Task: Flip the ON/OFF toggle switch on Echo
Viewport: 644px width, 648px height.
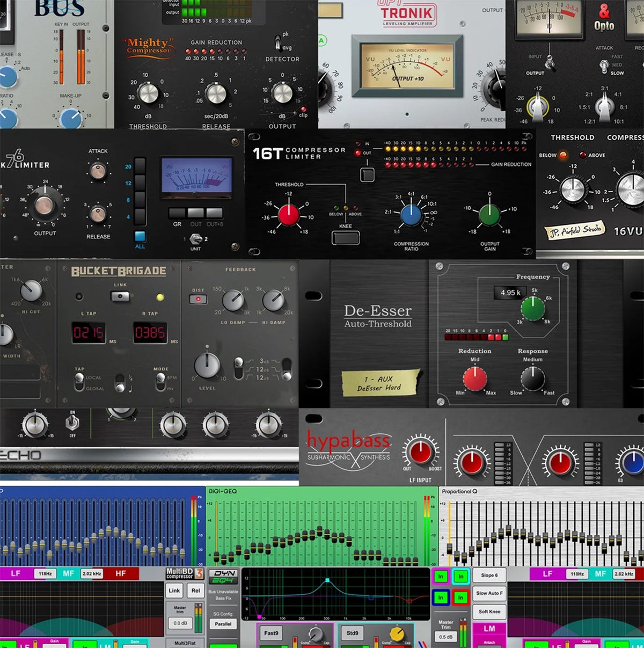Action: (x=72, y=424)
